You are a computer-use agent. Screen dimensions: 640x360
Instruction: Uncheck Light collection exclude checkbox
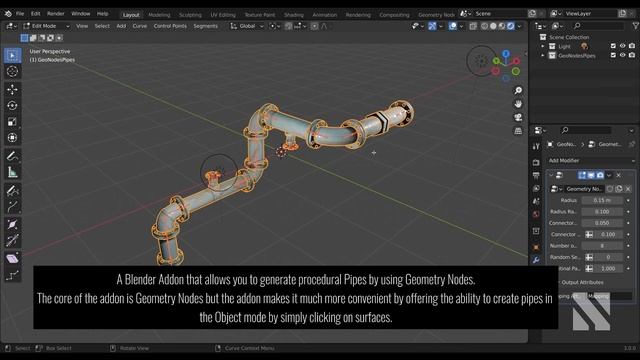coord(613,46)
